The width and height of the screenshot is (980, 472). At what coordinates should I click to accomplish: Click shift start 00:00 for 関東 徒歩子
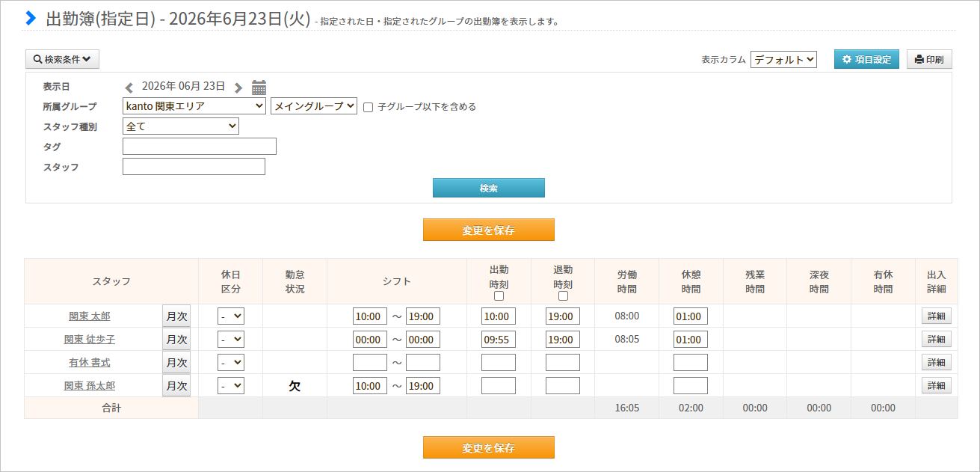coord(370,340)
